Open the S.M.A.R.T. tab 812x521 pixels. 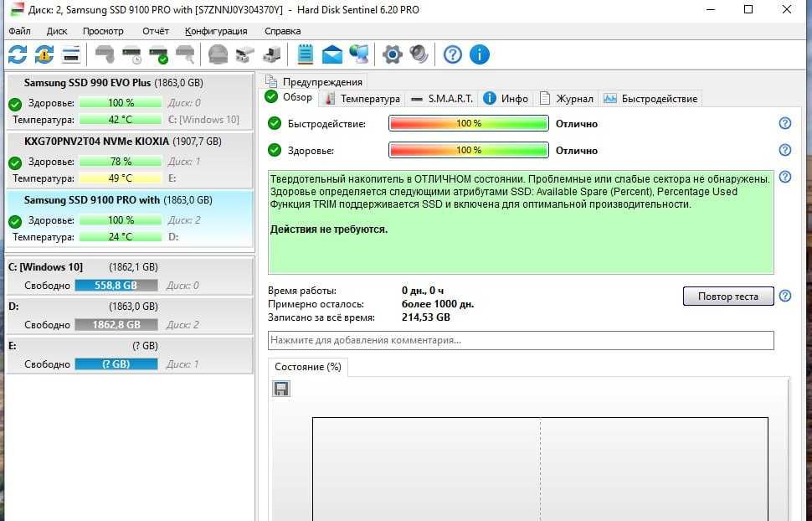(x=441, y=99)
